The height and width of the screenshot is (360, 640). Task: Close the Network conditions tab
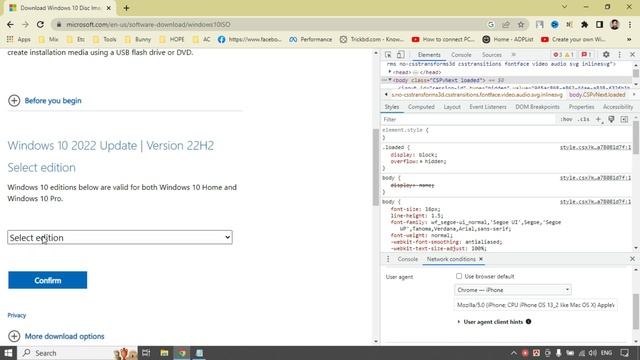pos(481,259)
